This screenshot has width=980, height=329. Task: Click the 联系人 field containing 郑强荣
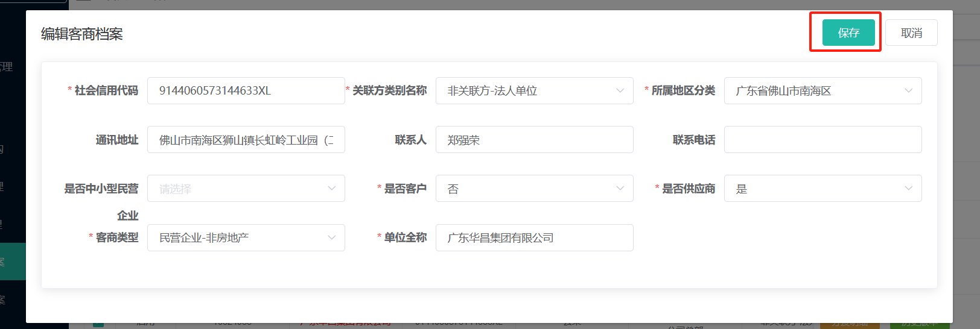tap(534, 140)
